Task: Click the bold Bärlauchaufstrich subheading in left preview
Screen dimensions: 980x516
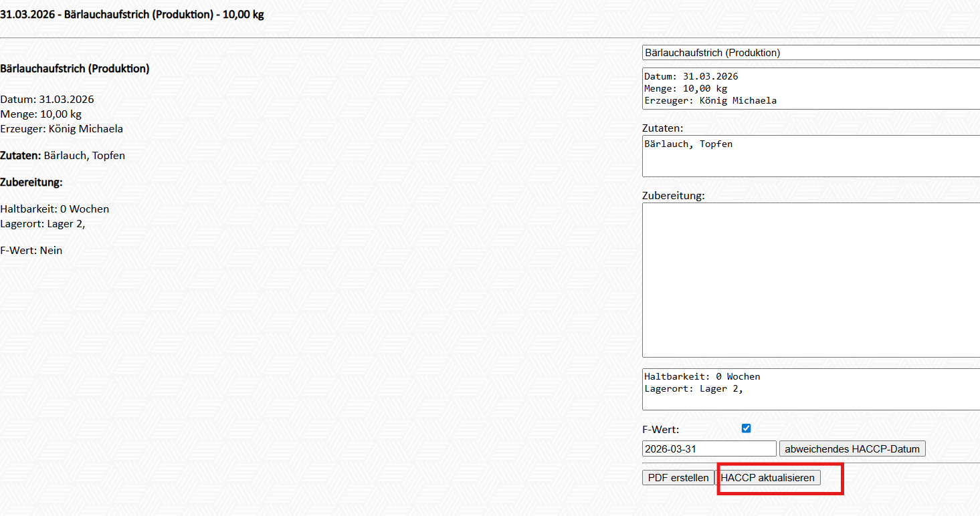Action: click(75, 69)
